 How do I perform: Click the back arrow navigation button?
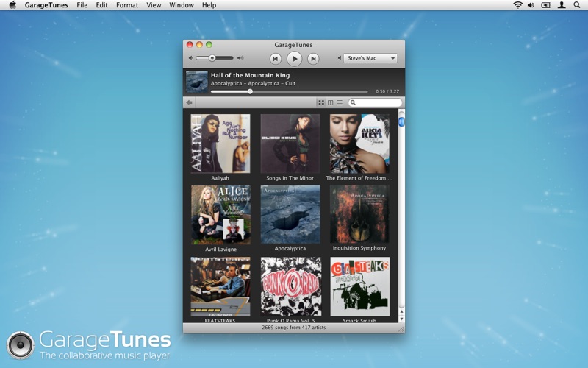[190, 102]
